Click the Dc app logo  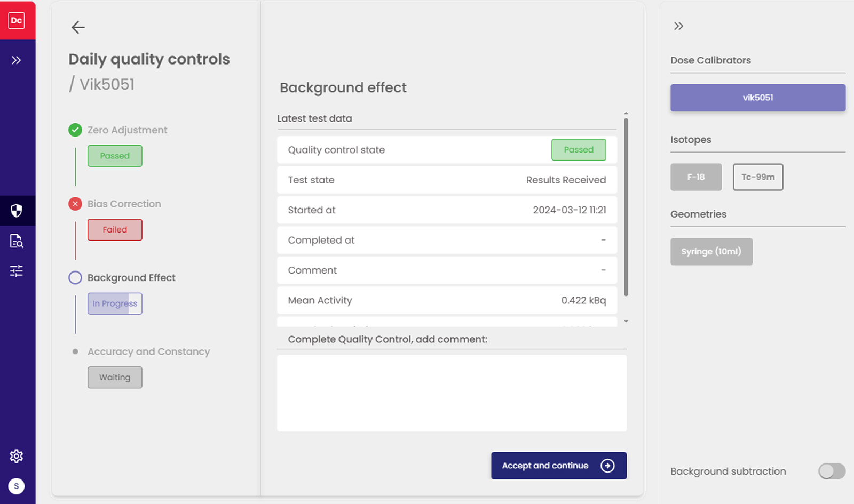17,20
